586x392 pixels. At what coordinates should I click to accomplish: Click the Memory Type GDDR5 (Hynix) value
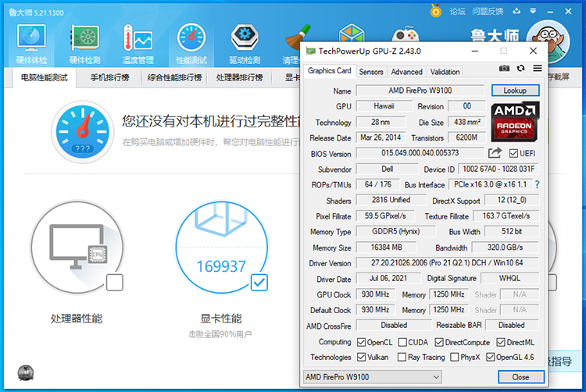(396, 231)
